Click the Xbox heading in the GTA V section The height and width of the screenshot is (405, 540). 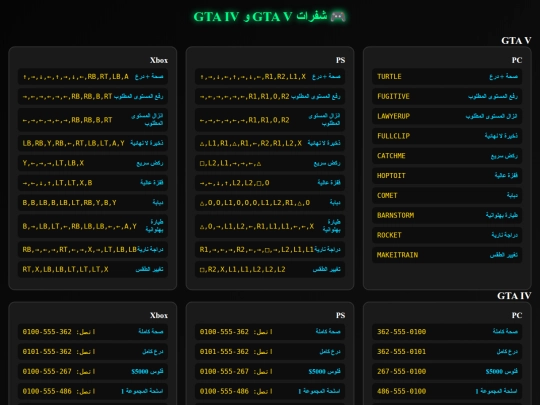tap(159, 60)
